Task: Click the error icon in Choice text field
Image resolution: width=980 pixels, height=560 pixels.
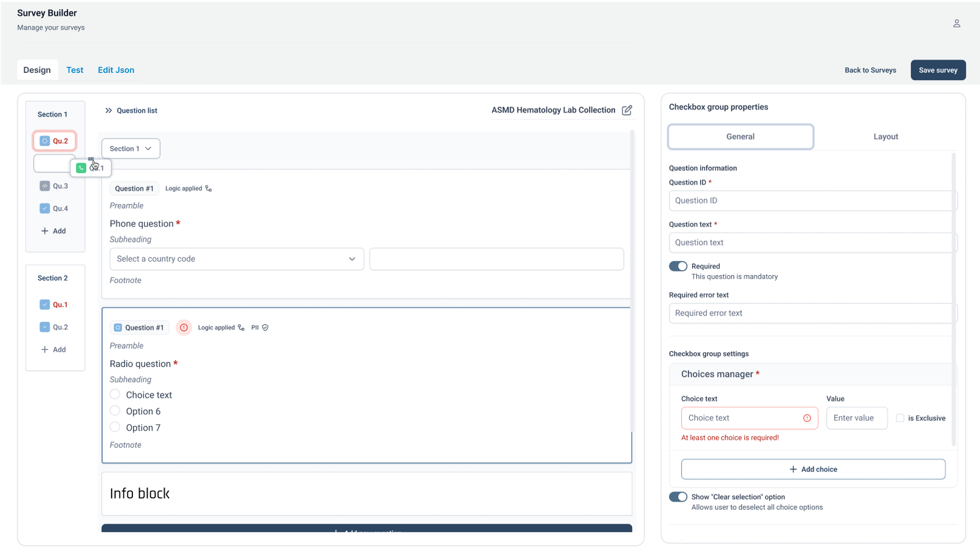Action: pos(807,418)
